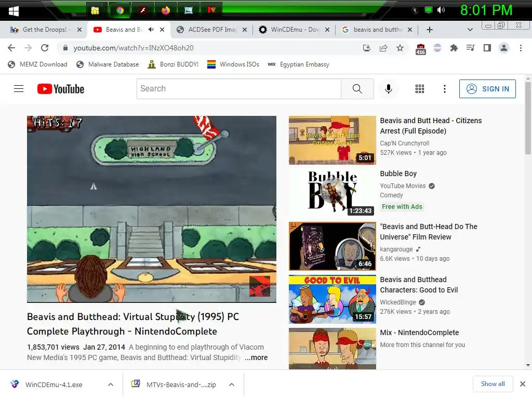
Task: Click the site padlock icon
Action: click(x=65, y=48)
